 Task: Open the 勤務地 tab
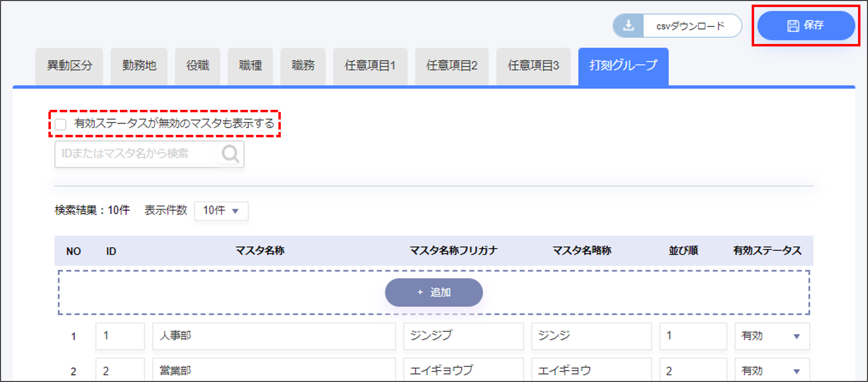139,66
